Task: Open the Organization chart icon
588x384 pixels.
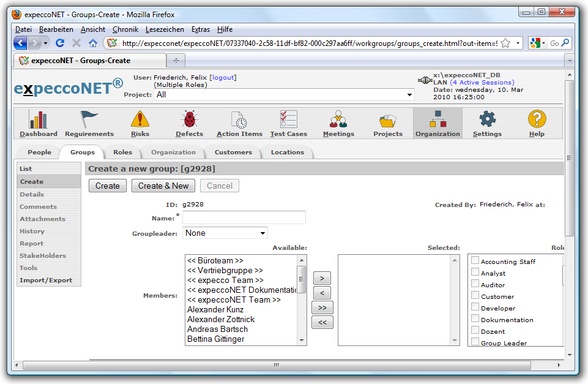Action: point(437,119)
